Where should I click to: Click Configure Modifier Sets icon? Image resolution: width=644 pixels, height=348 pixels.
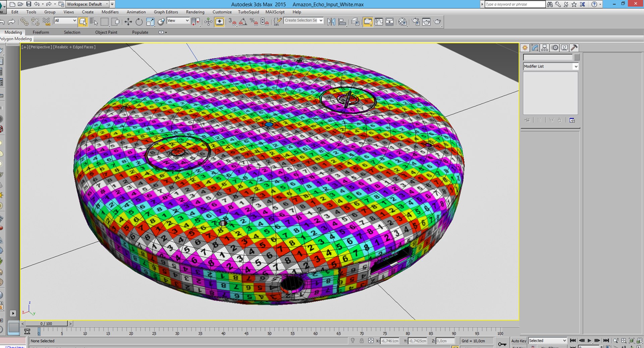572,120
